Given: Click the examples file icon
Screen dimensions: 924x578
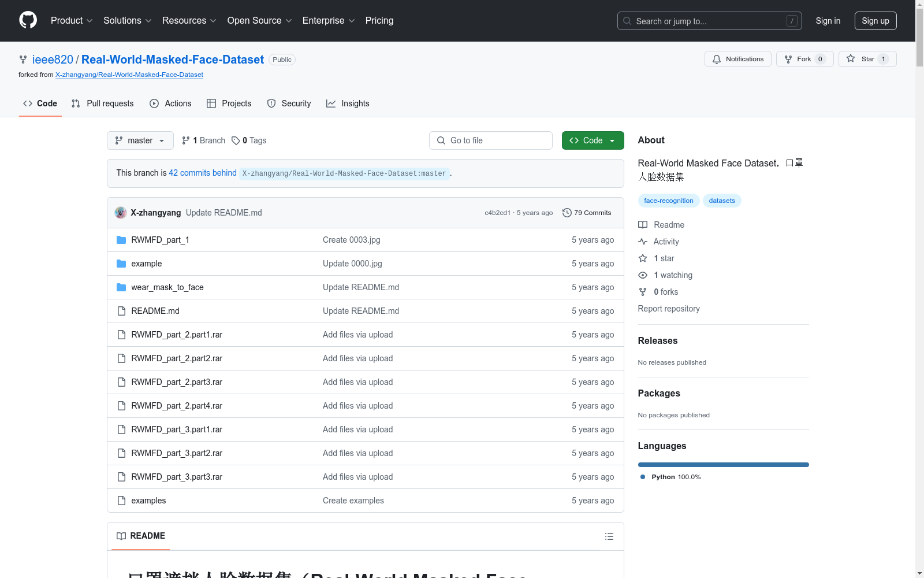Looking at the screenshot, I should tap(121, 501).
